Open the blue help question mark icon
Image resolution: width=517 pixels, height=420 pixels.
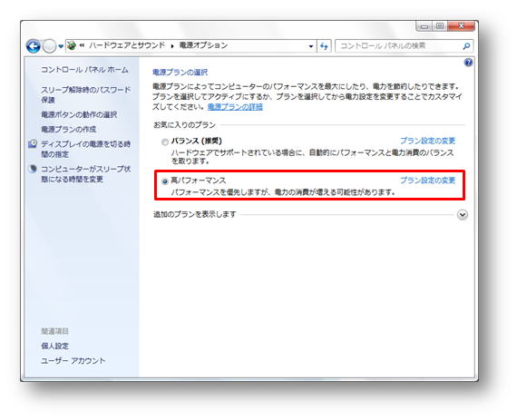click(468, 63)
